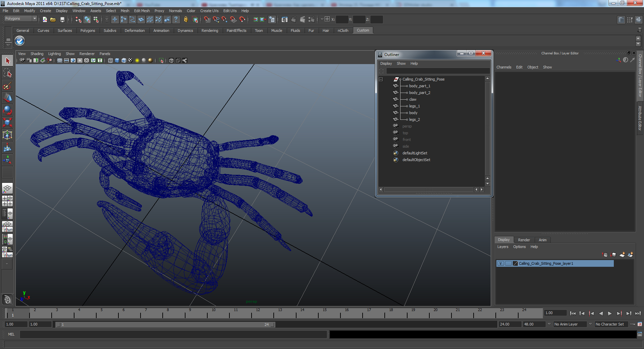Move selected layer up icon
This screenshot has height=349, width=644.
coord(605,255)
